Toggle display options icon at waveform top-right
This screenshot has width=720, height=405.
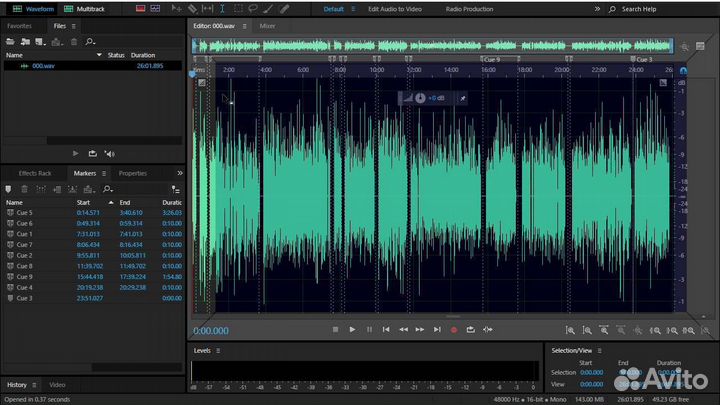[663, 83]
